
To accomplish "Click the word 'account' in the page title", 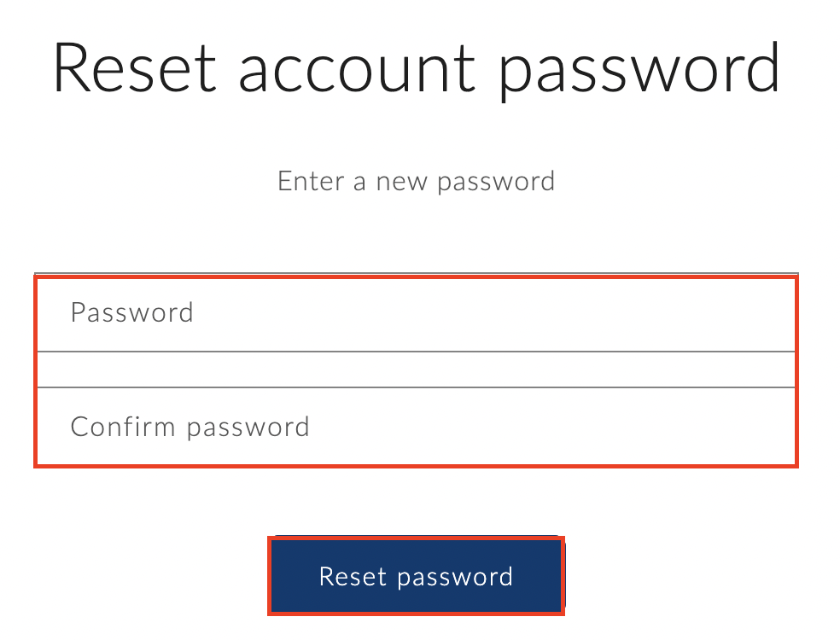I will [357, 68].
